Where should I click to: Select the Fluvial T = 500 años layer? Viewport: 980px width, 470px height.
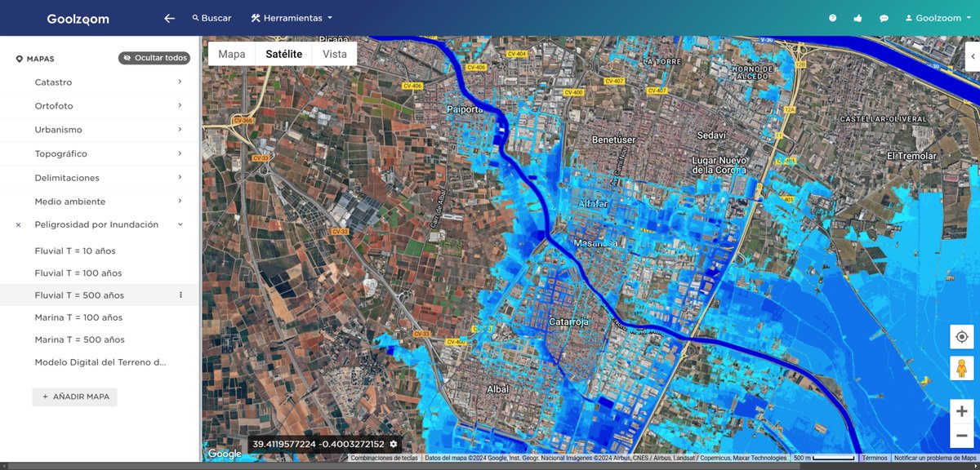[79, 295]
